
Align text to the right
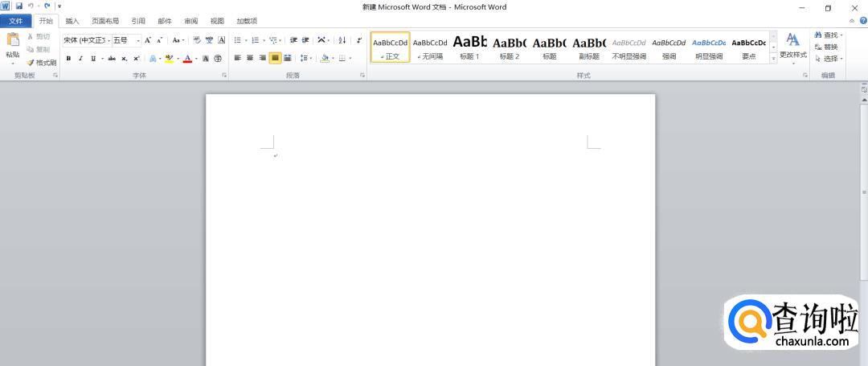[x=262, y=58]
